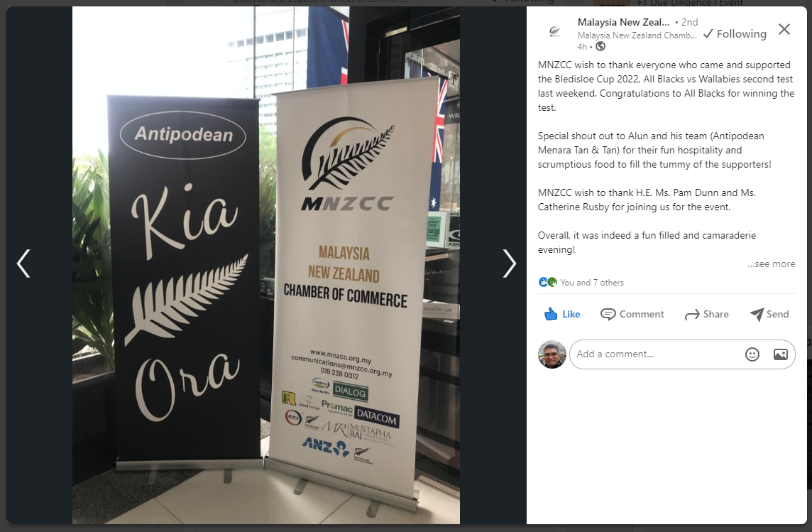Open the Malaysia New Zealand page name link
Image resolution: width=812 pixels, height=532 pixels.
623,22
